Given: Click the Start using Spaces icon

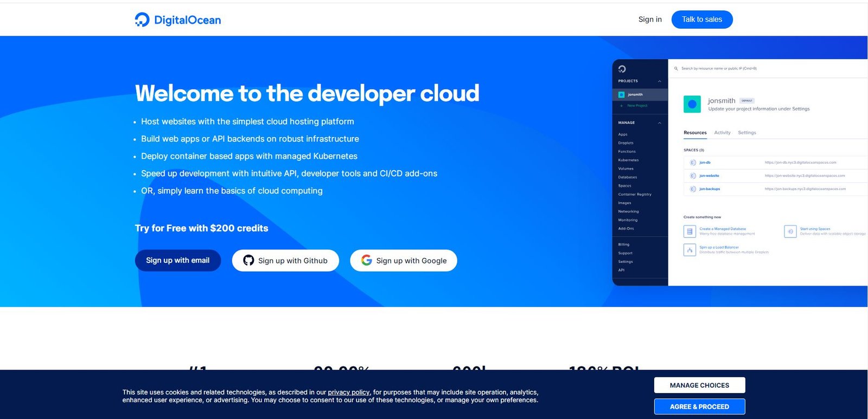Looking at the screenshot, I should coord(790,231).
